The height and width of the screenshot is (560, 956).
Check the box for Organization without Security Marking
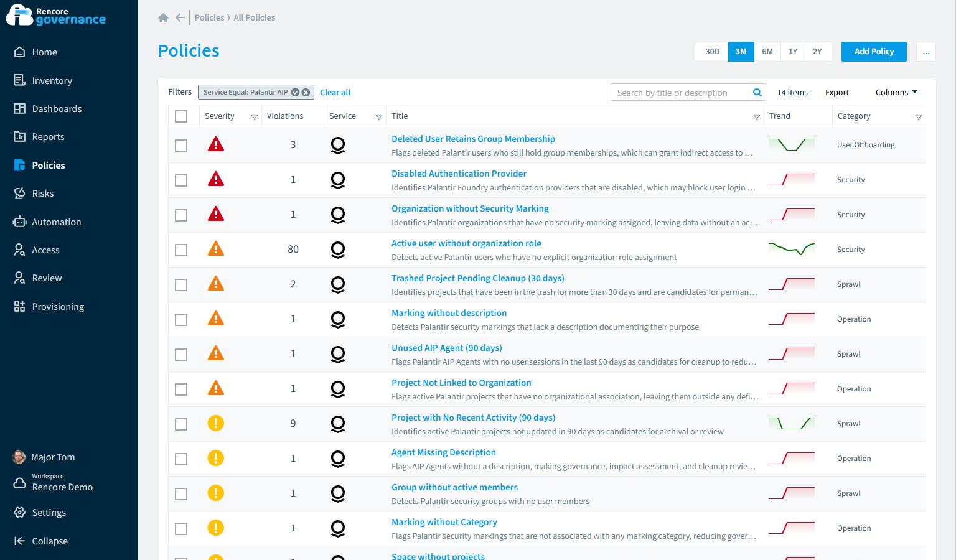181,215
